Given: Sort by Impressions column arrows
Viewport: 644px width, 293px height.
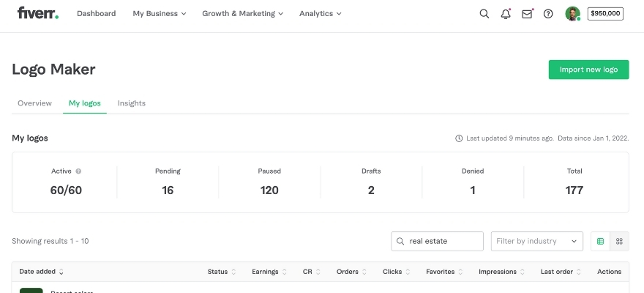Looking at the screenshot, I should point(523,272).
